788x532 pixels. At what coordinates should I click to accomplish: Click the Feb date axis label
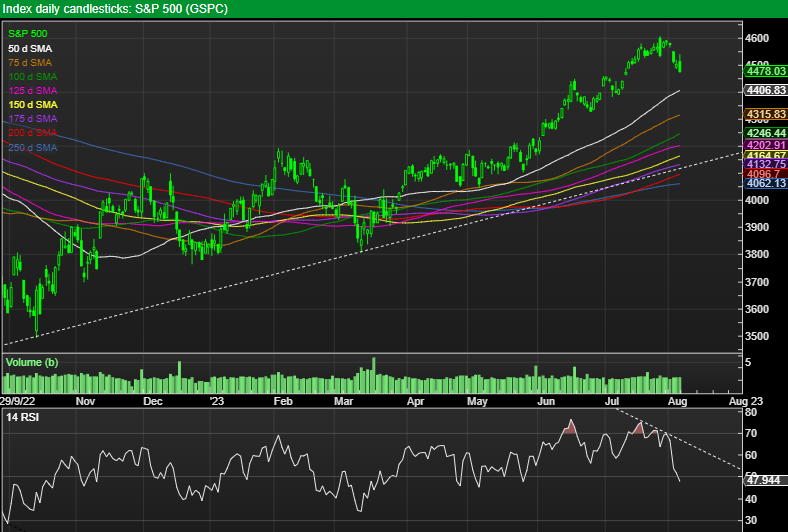tap(283, 401)
